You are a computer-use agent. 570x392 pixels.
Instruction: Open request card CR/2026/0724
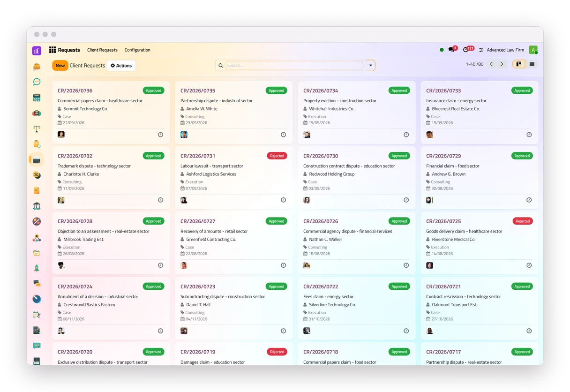[x=111, y=309]
